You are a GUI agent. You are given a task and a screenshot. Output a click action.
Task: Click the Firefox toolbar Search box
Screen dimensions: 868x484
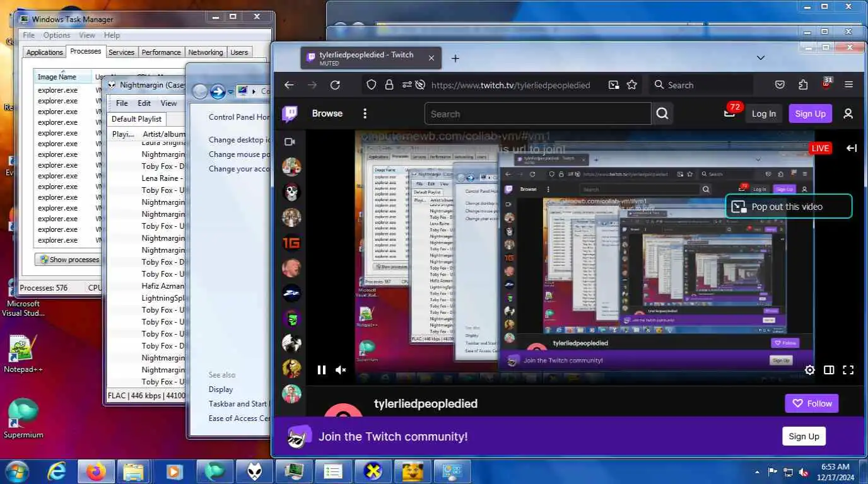(700, 85)
